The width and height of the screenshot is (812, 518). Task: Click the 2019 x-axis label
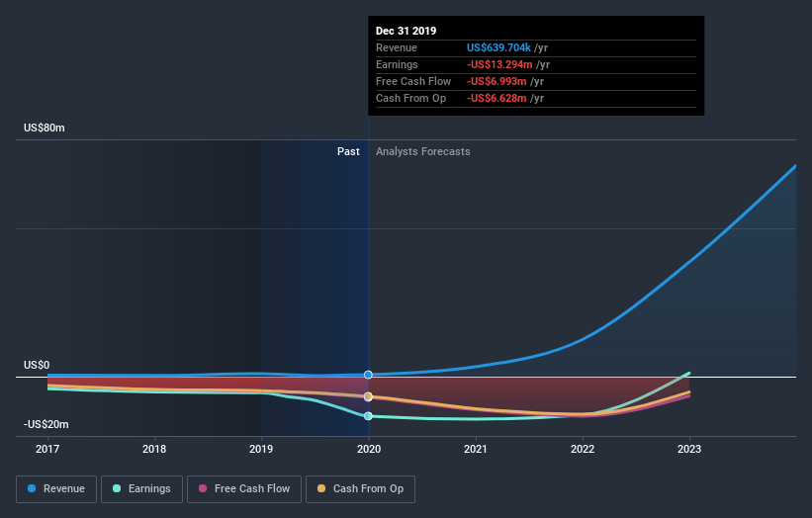tap(261, 449)
